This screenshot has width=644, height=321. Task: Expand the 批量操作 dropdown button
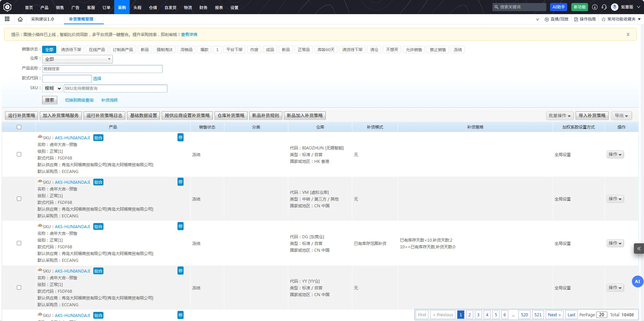pyautogui.click(x=559, y=116)
